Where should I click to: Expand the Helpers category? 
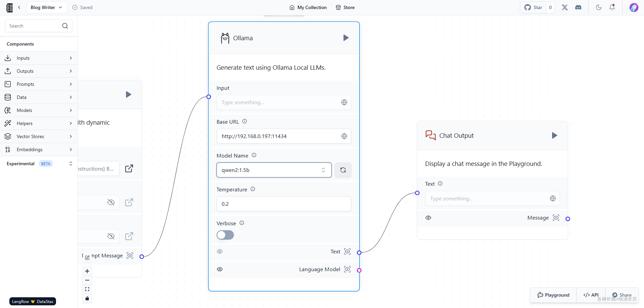click(x=39, y=123)
